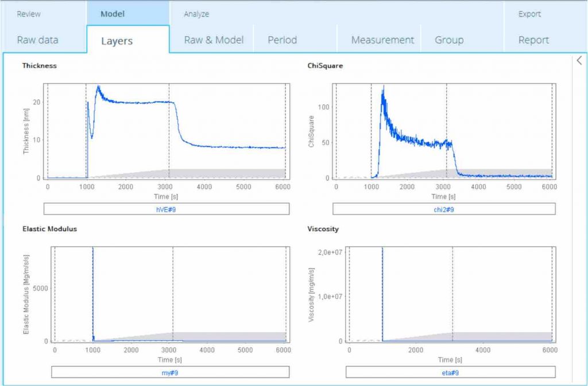
Task: Click the Elastic Modulus plot spike
Action: [93, 275]
